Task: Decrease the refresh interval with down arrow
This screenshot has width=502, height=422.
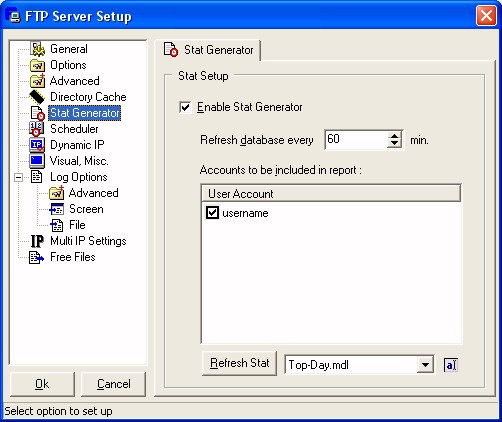Action: tap(394, 143)
